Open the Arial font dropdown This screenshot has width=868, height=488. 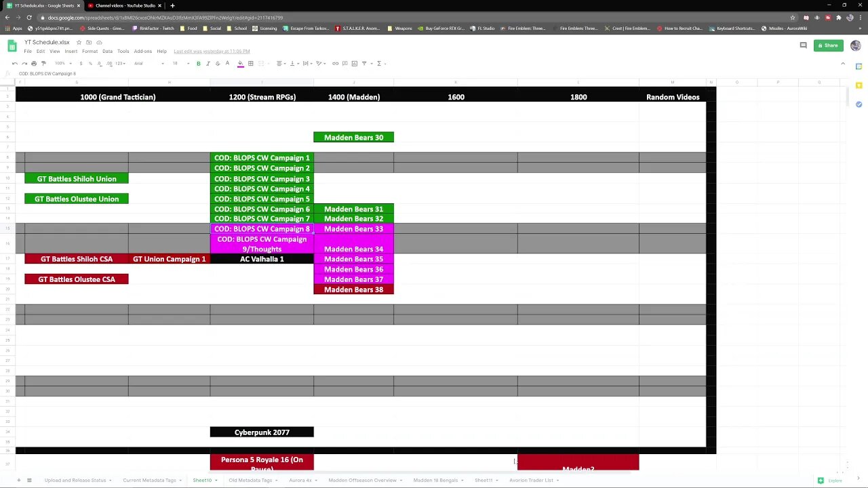(x=149, y=64)
